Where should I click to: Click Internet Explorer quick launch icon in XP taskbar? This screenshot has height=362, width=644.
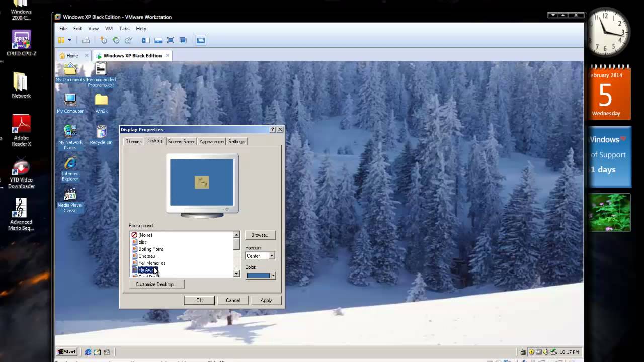point(88,352)
